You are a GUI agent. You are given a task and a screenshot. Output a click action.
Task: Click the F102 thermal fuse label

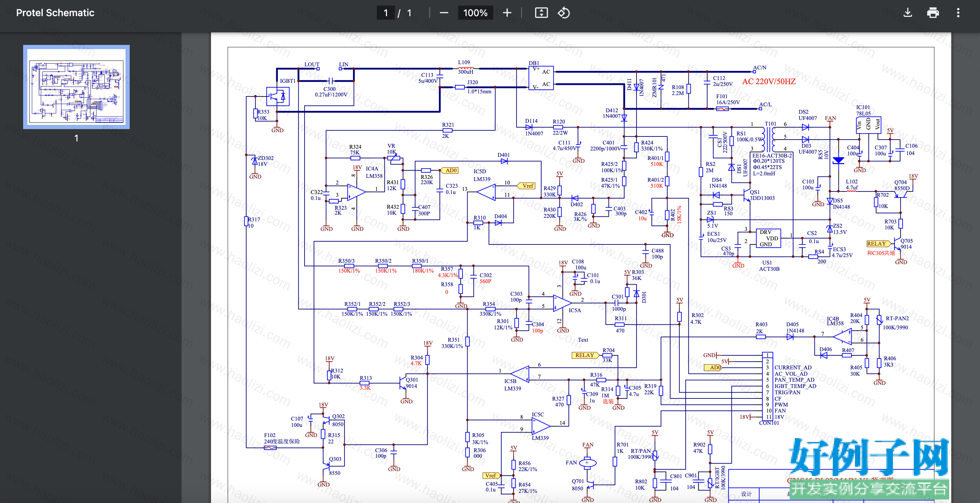tap(270, 435)
